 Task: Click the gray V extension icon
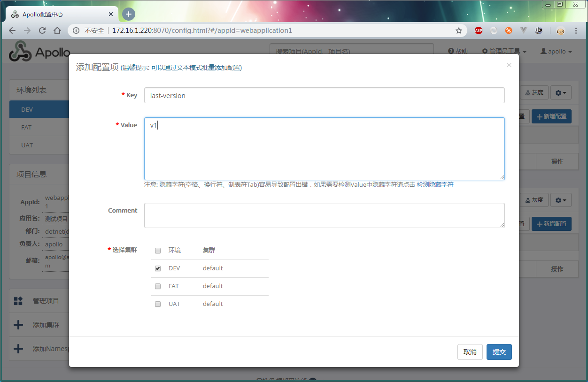click(x=524, y=31)
